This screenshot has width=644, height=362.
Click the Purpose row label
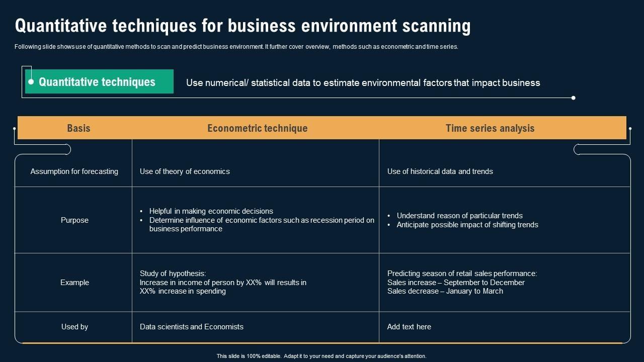tap(74, 220)
